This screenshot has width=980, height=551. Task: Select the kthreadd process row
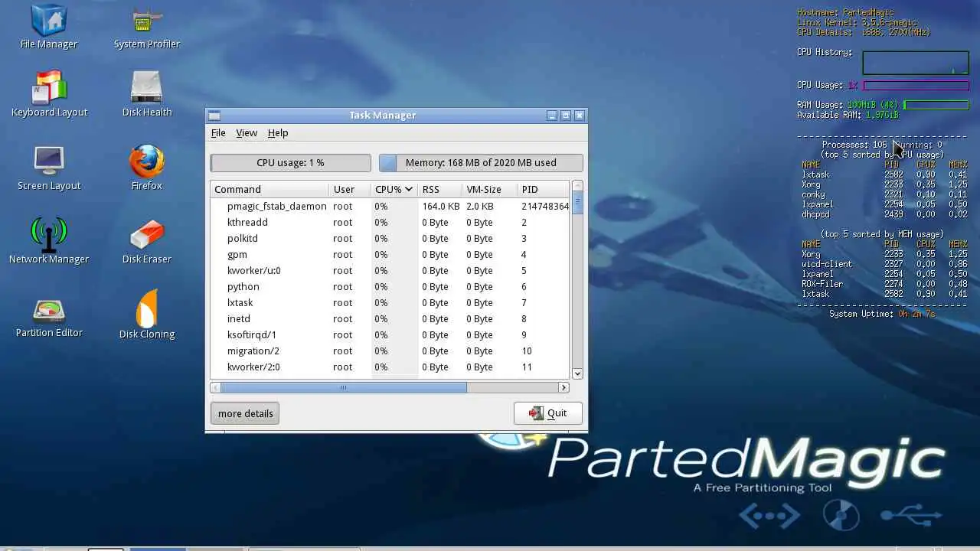(390, 223)
